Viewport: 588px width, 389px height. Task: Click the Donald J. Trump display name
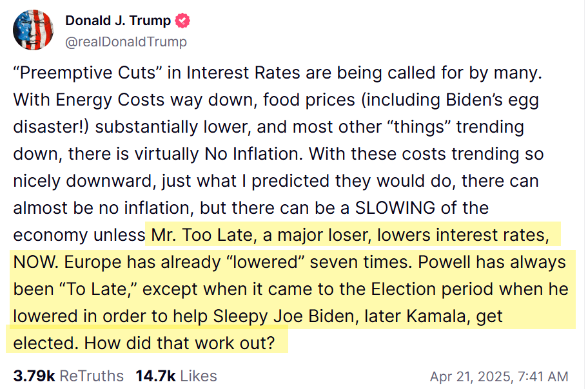118,21
